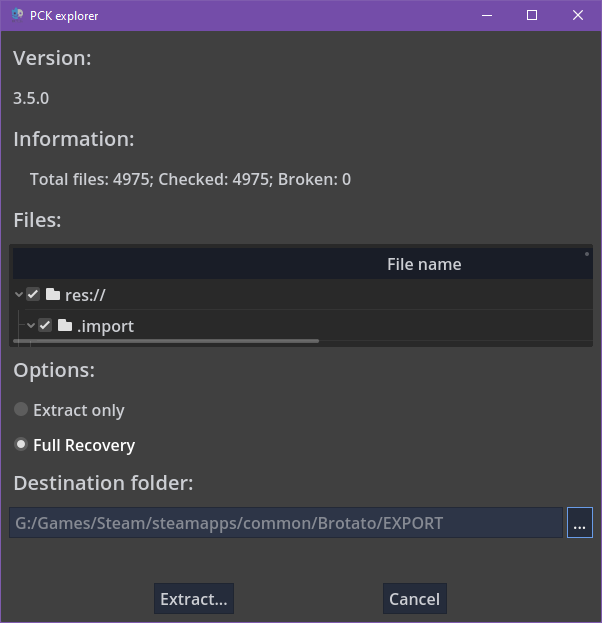
Task: Click the Destination folder path field
Action: (286, 523)
